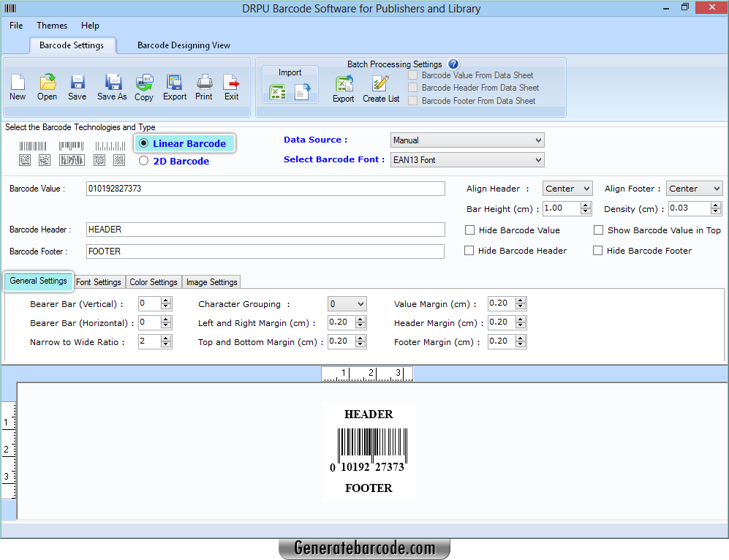Viewport: 729px width, 560px height.
Task: Select General Settings tab
Action: coord(39,281)
